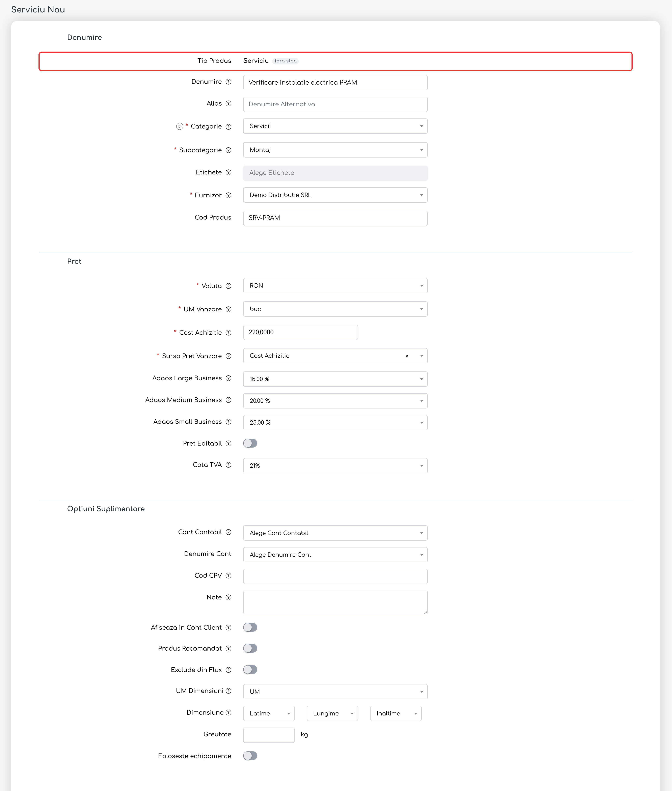Open Adaos Medium Business 20.00 % dropdown
672x791 pixels.
tap(335, 401)
